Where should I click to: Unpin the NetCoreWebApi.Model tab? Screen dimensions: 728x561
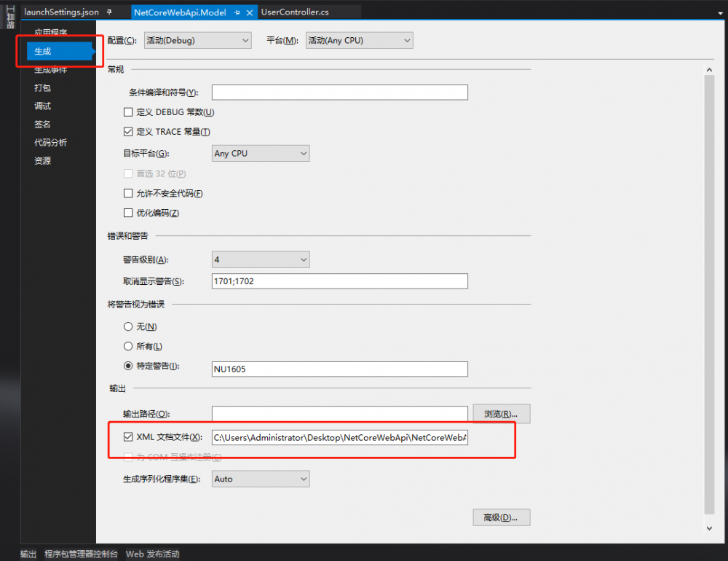click(237, 12)
